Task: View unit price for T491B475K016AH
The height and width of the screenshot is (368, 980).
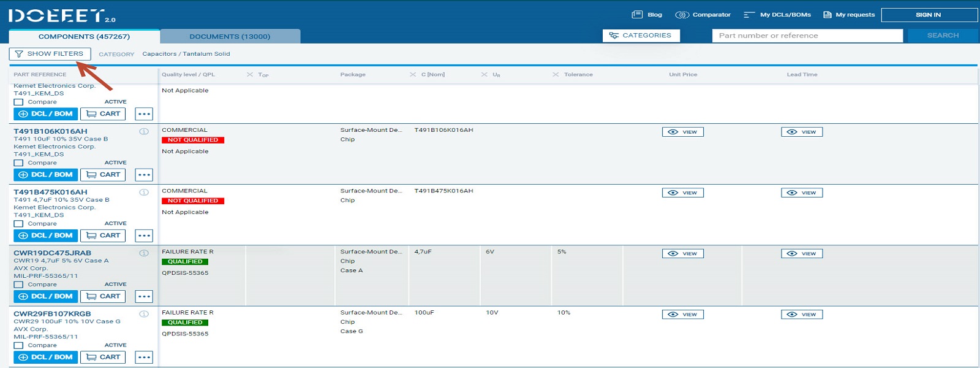Action: pyautogui.click(x=683, y=193)
